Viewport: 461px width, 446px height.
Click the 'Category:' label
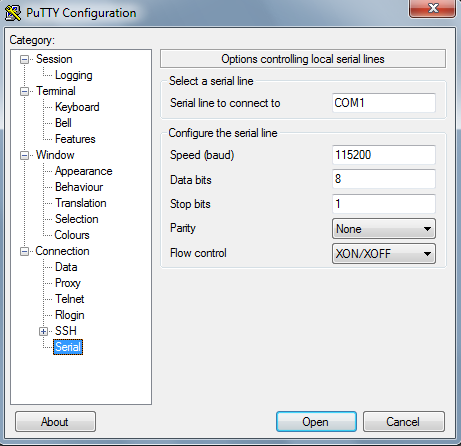[x=32, y=40]
